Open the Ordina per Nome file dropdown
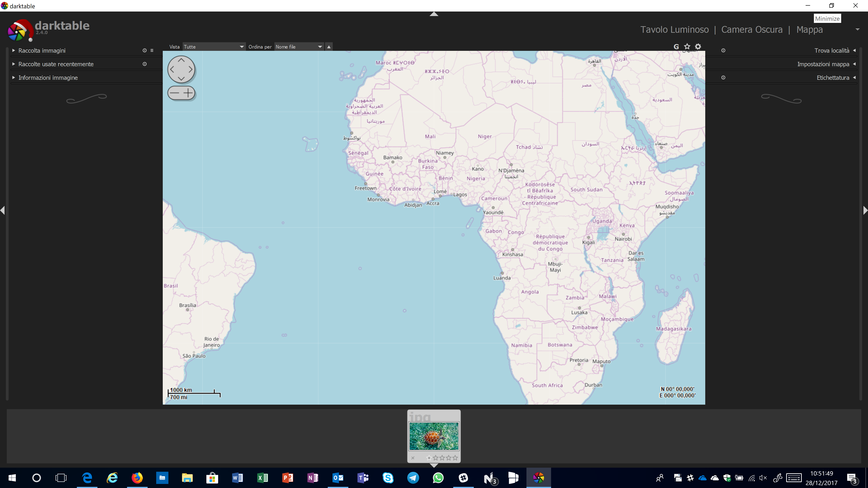 tap(299, 47)
